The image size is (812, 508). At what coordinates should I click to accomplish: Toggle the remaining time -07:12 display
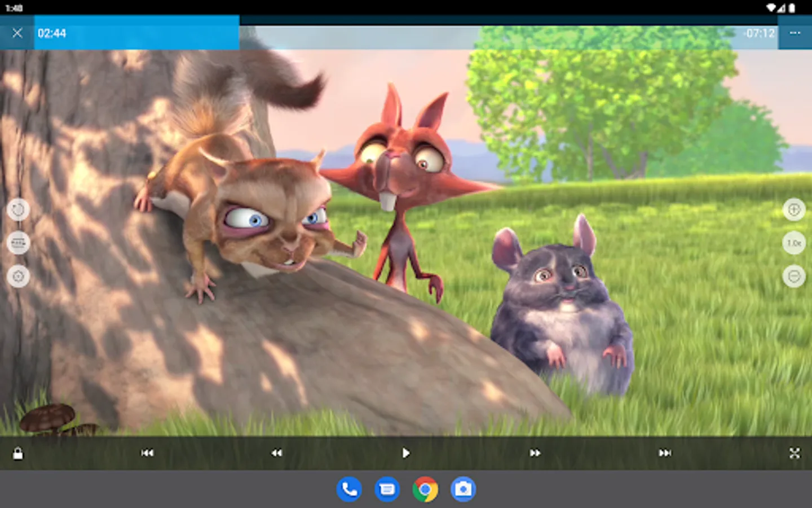click(760, 33)
